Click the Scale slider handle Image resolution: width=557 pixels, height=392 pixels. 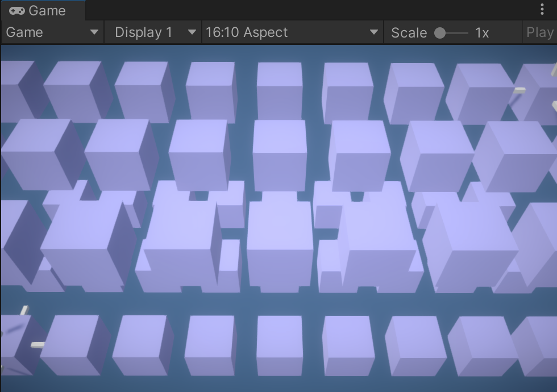tap(440, 33)
